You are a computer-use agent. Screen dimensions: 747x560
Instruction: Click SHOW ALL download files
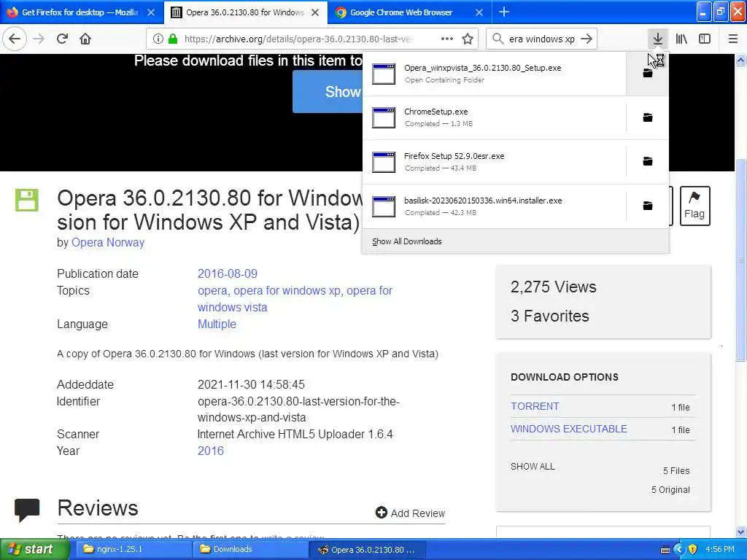point(533,467)
